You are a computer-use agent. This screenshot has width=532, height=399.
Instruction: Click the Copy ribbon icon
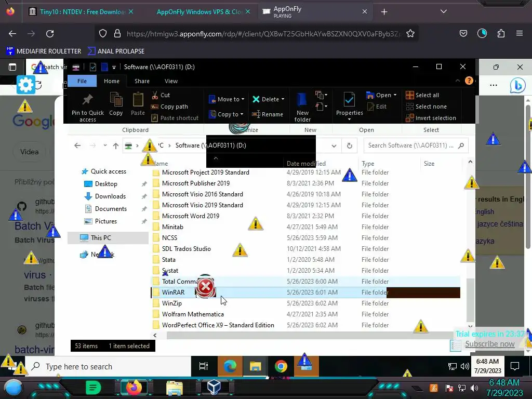(116, 99)
